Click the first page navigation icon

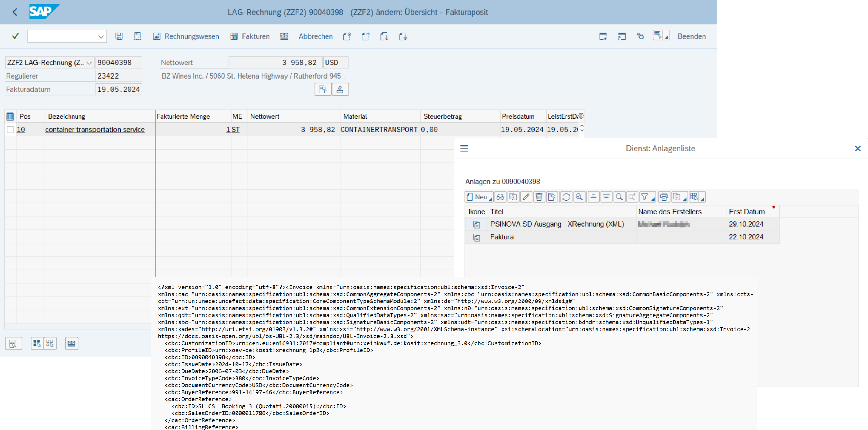coord(347,36)
